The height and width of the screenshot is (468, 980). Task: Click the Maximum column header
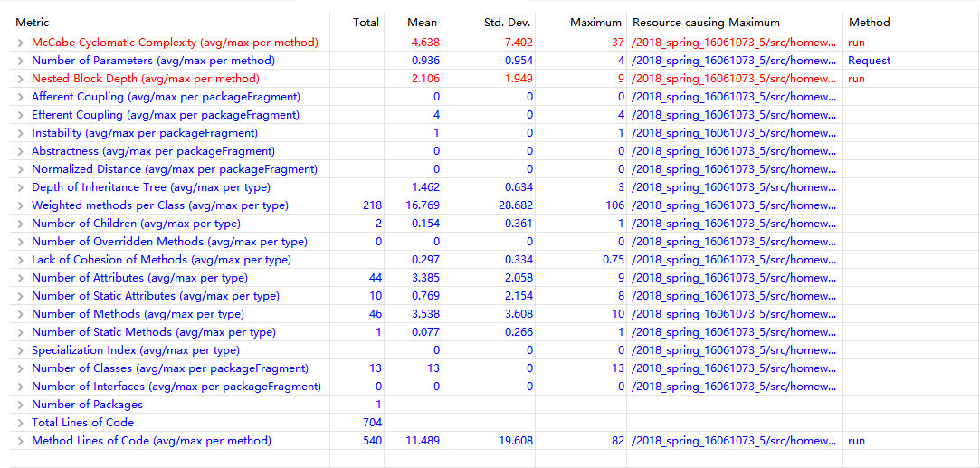coord(595,23)
